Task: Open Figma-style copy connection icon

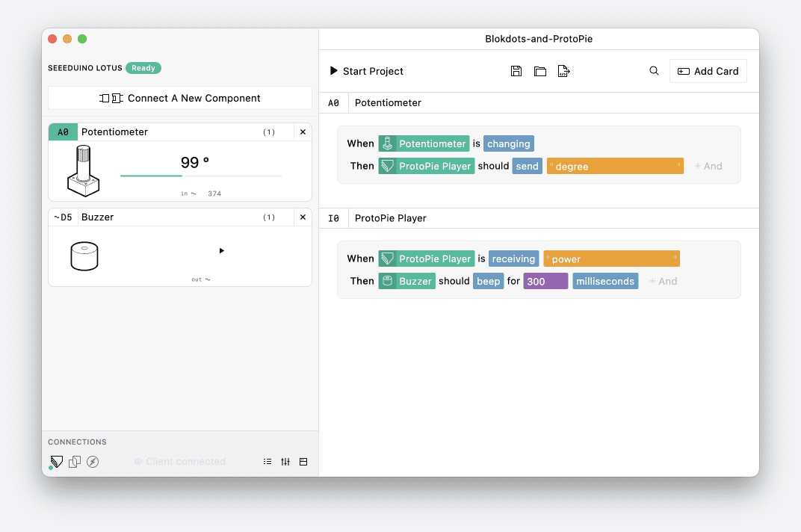Action: (75, 462)
